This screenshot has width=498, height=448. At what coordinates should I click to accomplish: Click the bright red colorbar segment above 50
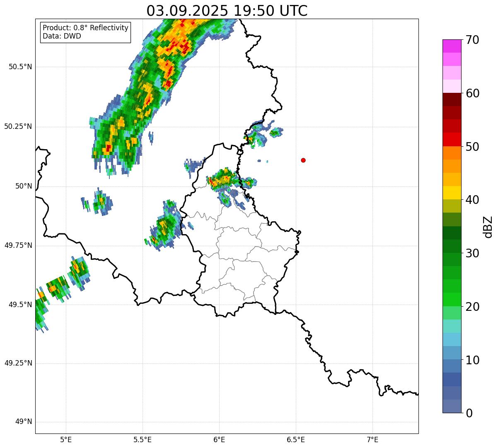pos(452,140)
